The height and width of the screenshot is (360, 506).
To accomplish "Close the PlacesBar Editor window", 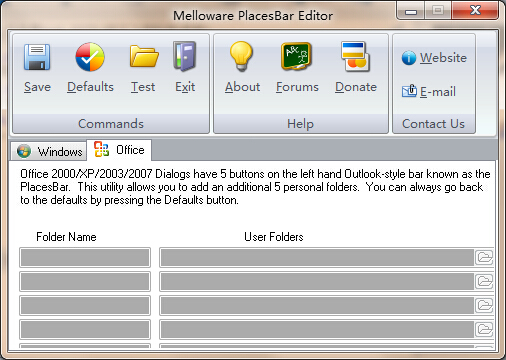I will pos(475,11).
